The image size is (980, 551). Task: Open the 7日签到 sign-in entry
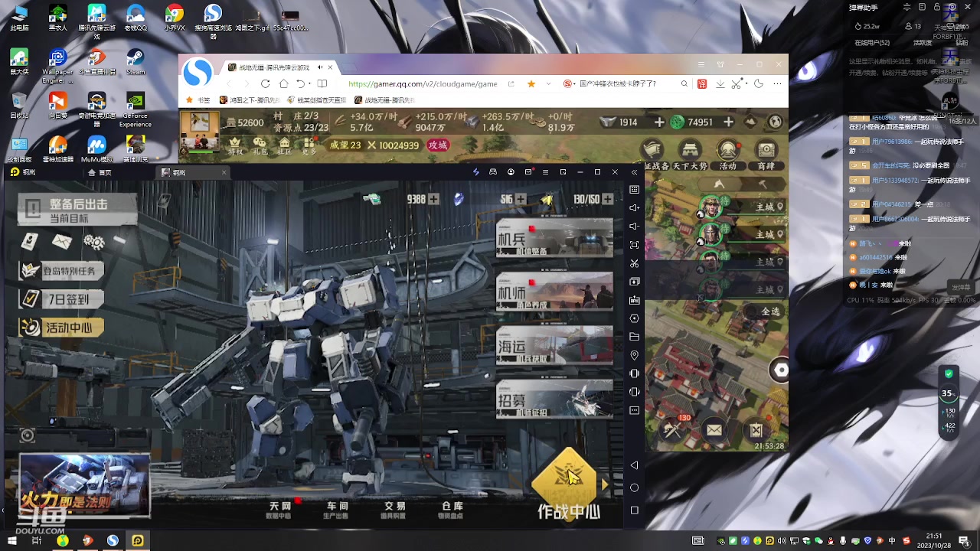click(61, 299)
